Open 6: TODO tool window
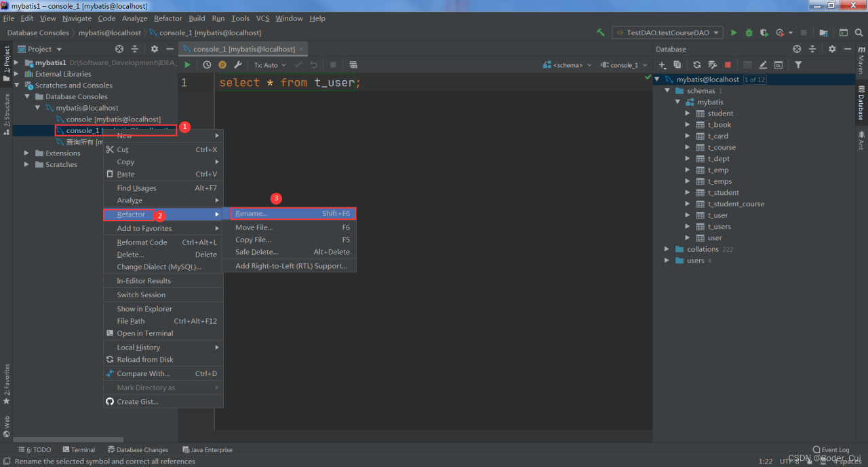This screenshot has height=467, width=868. pyautogui.click(x=35, y=449)
